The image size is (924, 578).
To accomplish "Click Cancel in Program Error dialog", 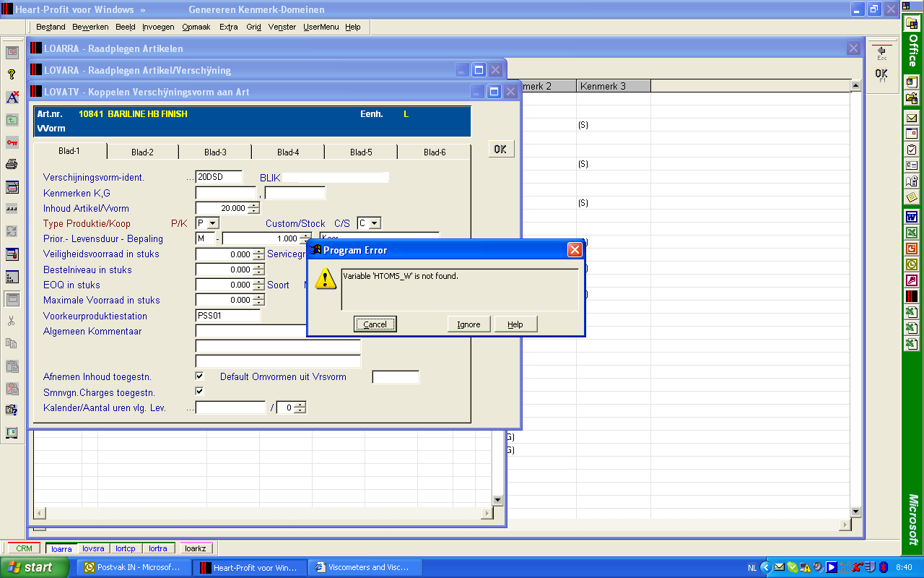I will [375, 324].
